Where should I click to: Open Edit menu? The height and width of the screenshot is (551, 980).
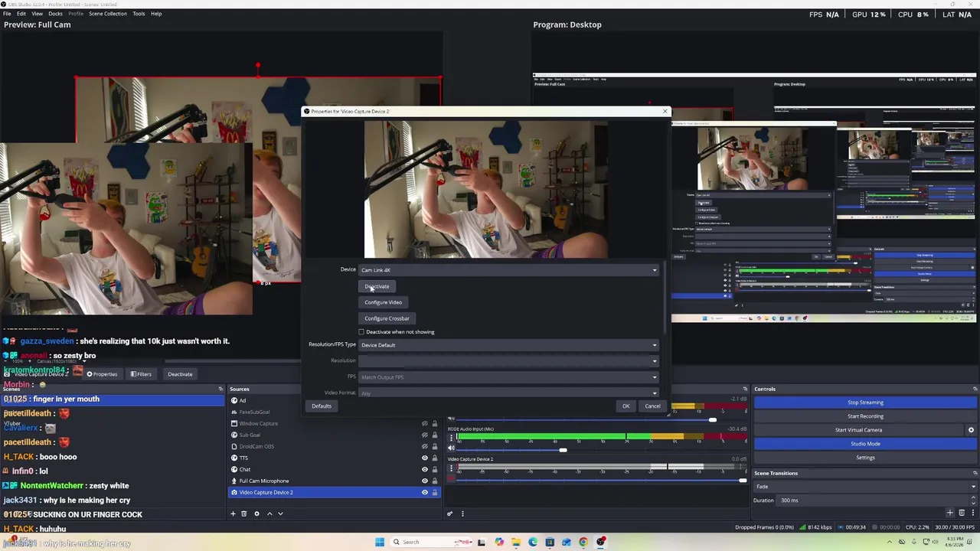(x=21, y=14)
